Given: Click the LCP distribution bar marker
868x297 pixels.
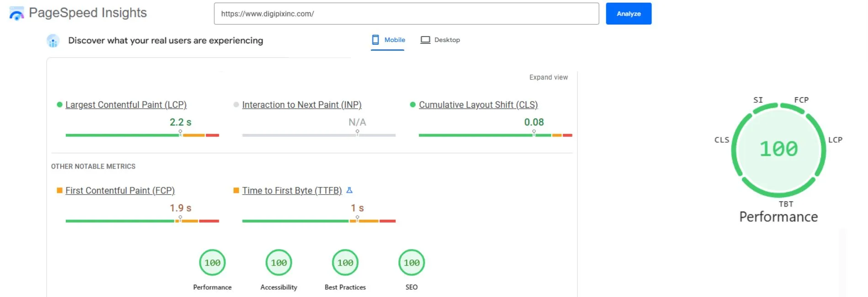Looking at the screenshot, I should click(x=180, y=133).
